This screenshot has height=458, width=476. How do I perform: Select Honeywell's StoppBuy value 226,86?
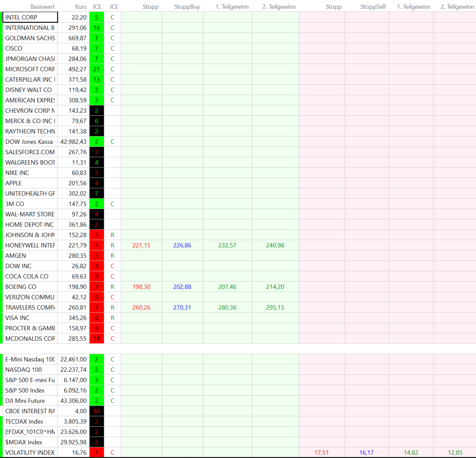(182, 245)
